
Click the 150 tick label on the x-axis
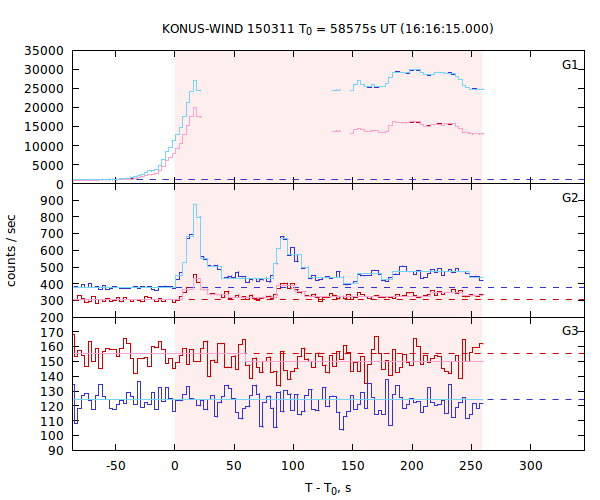(x=352, y=466)
